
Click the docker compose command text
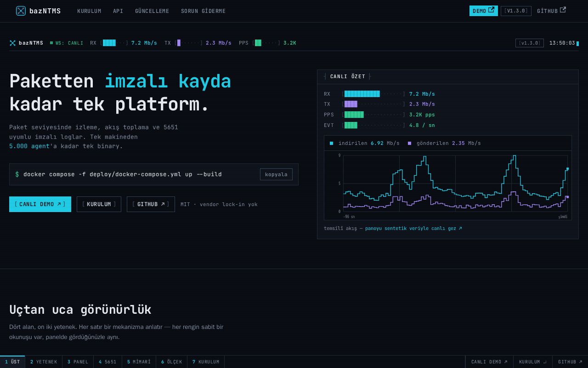coord(123,174)
